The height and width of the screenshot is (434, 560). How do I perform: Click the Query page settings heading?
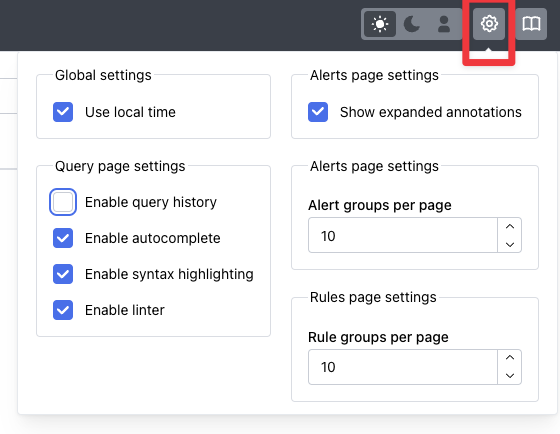click(120, 166)
